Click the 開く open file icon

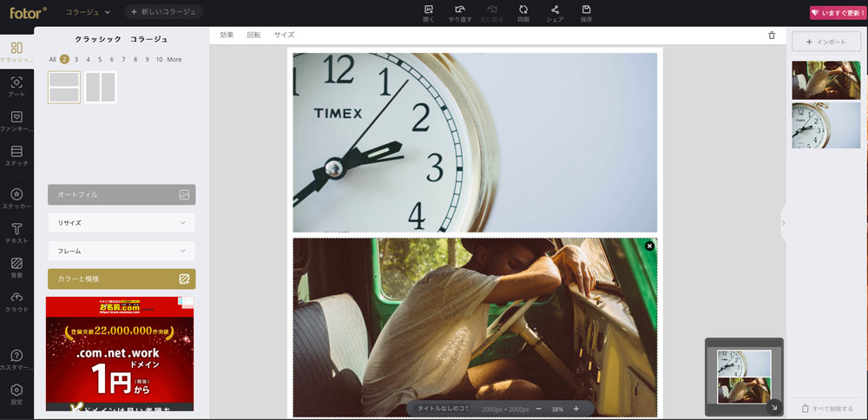(x=429, y=13)
